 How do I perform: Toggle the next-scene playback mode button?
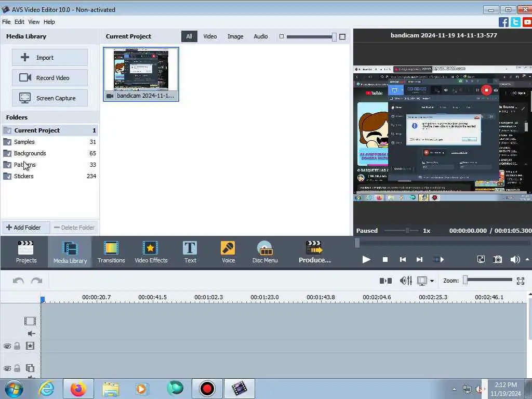pyautogui.click(x=438, y=260)
